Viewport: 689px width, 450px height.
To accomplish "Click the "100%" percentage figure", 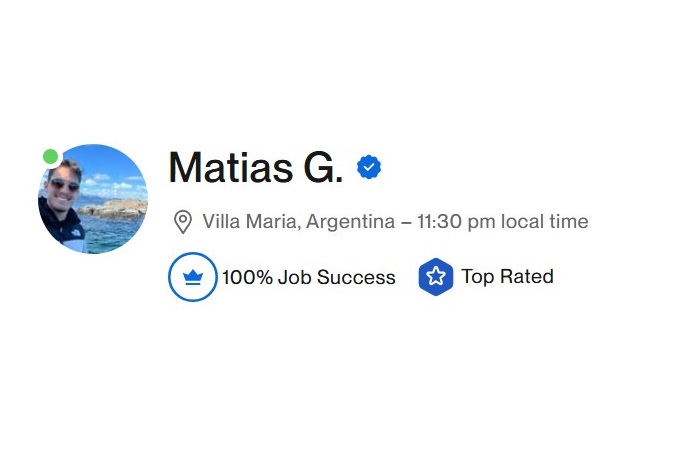I will click(x=247, y=278).
